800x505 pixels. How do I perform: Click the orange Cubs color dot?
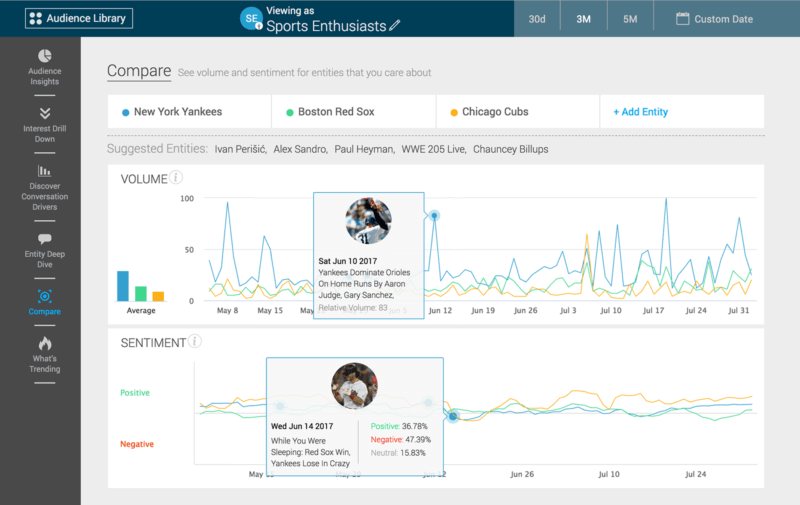[x=454, y=113]
